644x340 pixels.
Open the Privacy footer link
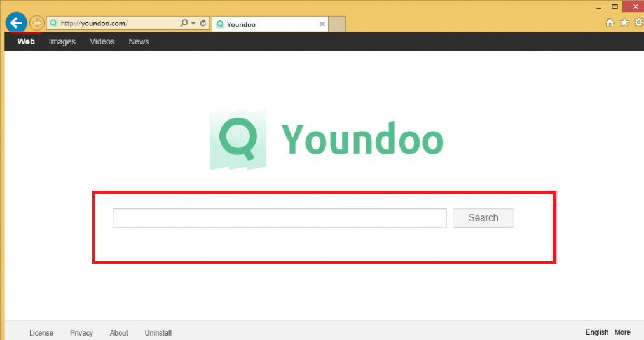81,332
